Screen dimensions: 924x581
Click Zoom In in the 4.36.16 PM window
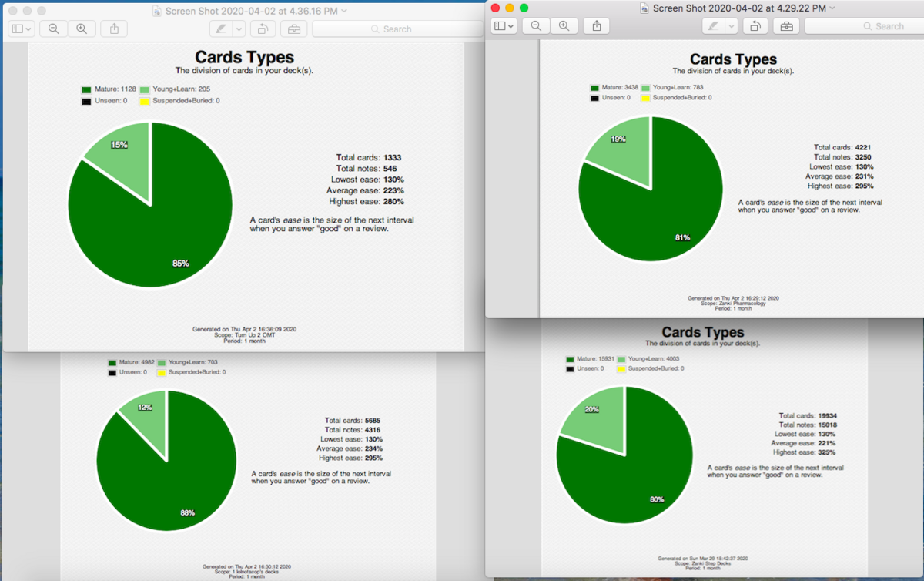[82, 29]
